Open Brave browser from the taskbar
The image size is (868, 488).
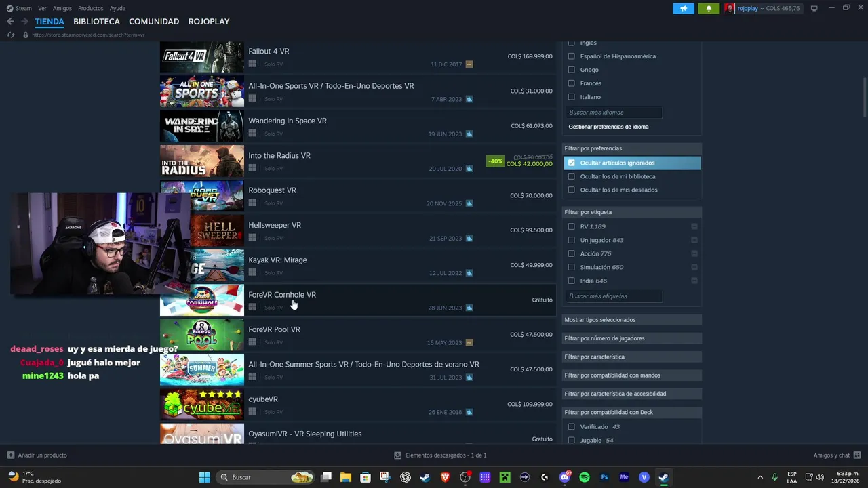[446, 477]
